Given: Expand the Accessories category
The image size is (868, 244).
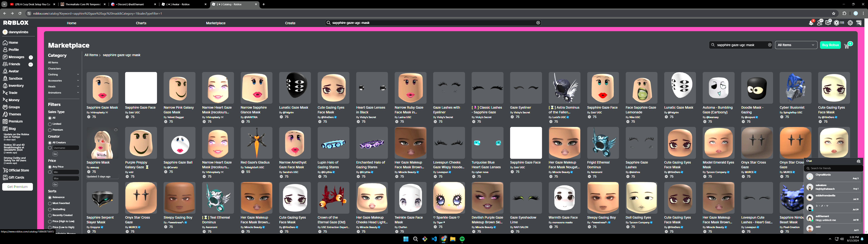Looking at the screenshot, I should [78, 80].
